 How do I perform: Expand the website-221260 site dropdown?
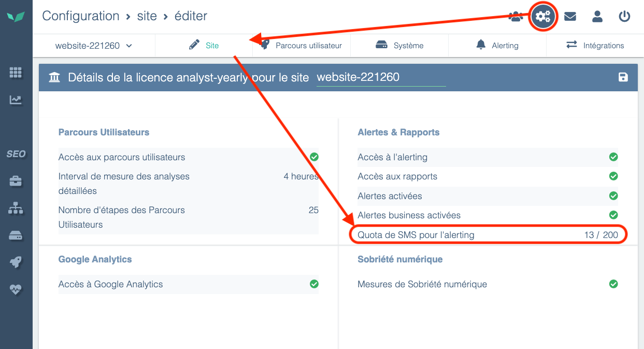coord(94,46)
